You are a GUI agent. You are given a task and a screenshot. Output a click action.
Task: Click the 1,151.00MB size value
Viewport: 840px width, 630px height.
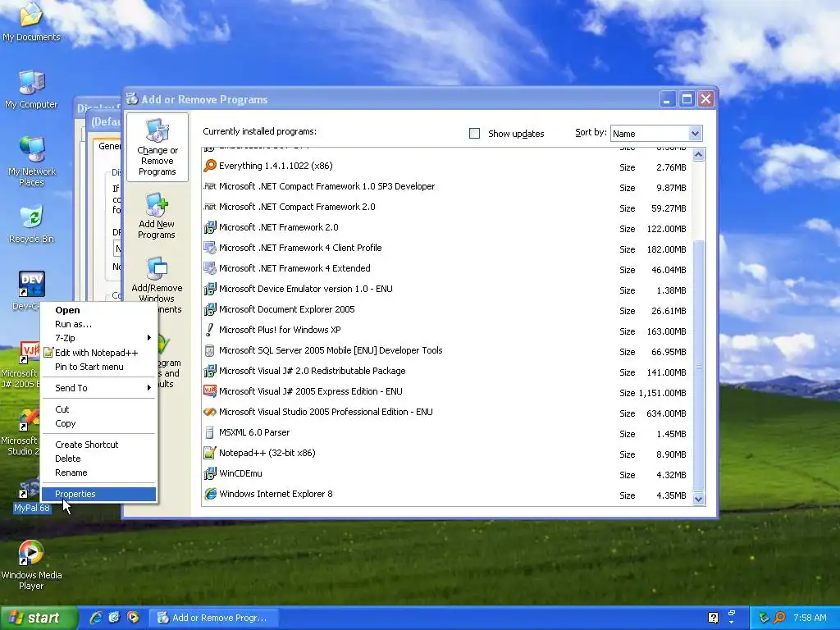point(663,393)
